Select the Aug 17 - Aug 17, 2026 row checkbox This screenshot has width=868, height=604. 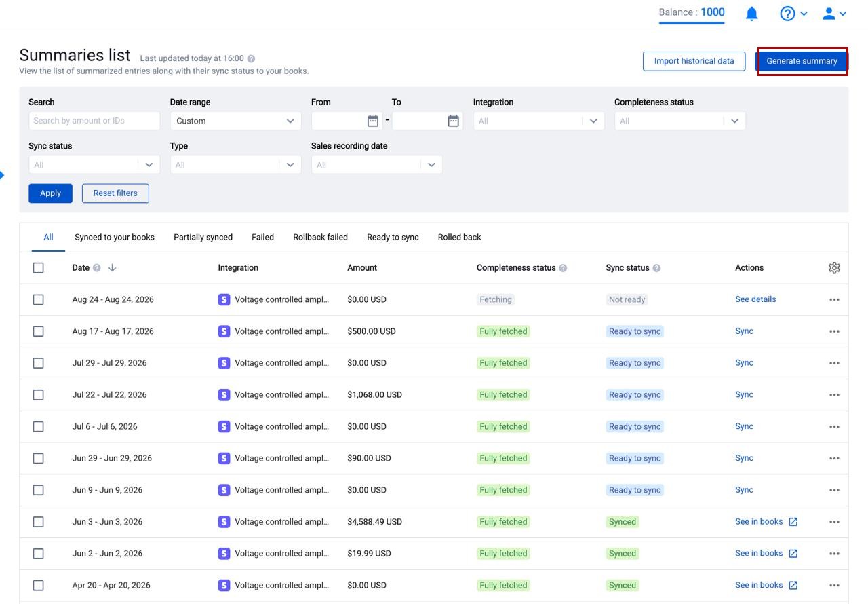(x=38, y=331)
